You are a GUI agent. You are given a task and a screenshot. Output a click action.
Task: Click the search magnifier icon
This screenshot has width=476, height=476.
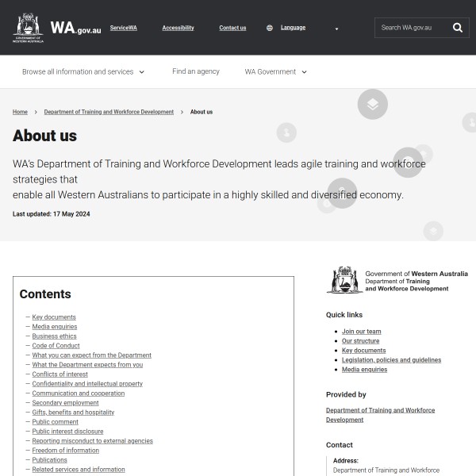tap(458, 28)
